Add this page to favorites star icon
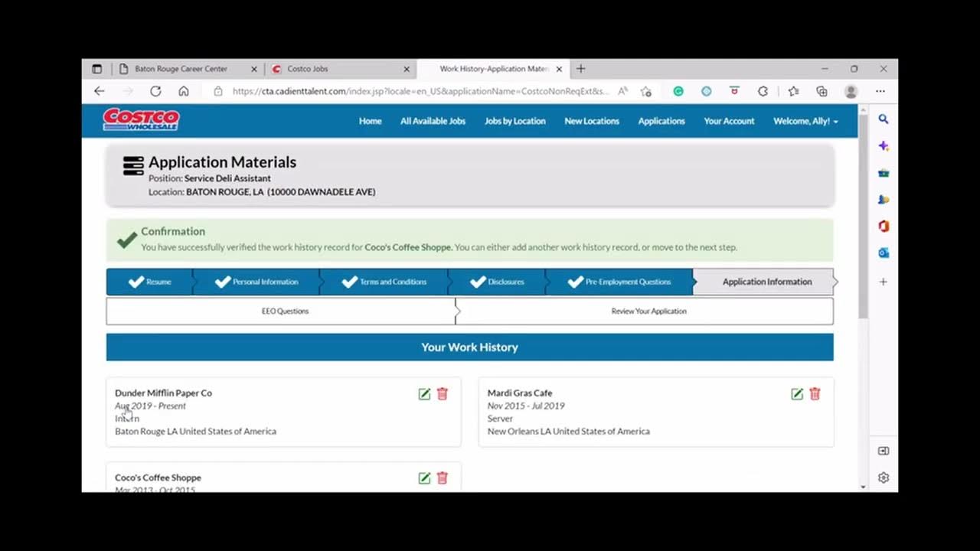Viewport: 980px width, 551px height. click(x=646, y=91)
